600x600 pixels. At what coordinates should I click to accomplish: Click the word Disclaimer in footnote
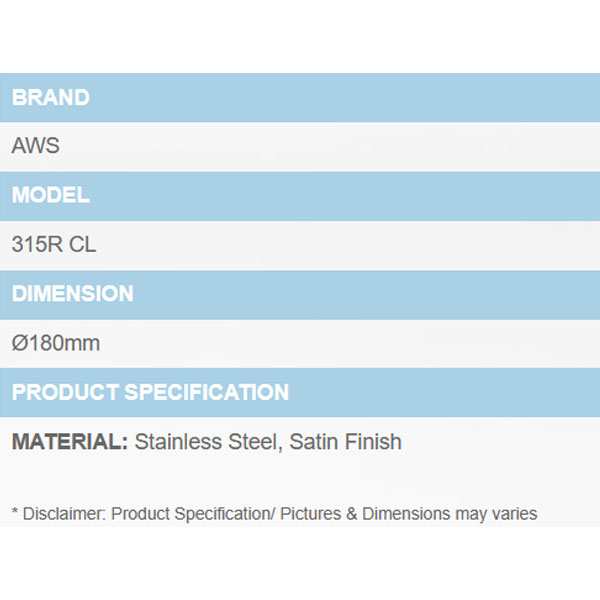point(64,514)
